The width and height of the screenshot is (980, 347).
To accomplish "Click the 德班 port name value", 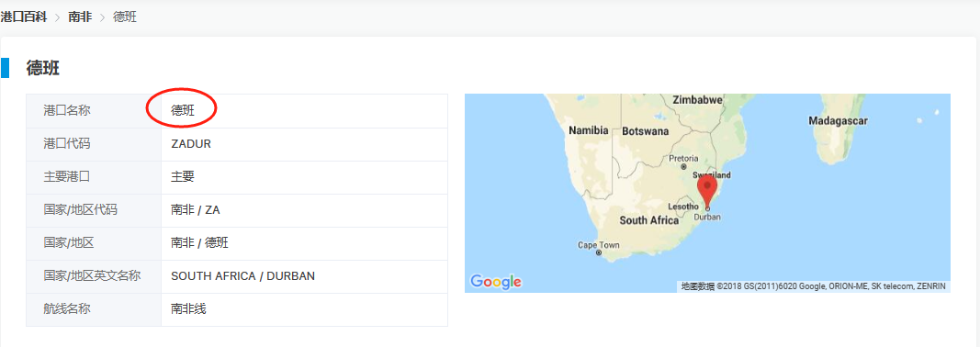I will (x=183, y=111).
